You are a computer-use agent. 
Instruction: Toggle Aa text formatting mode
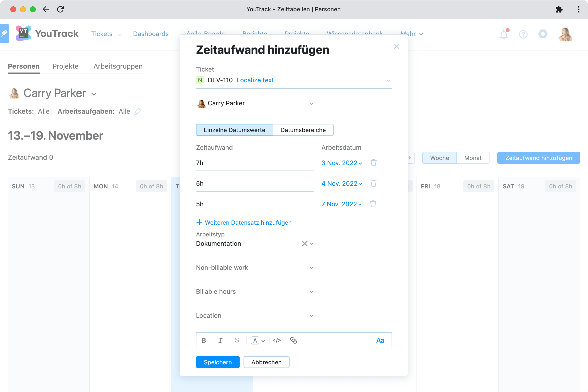tap(380, 340)
